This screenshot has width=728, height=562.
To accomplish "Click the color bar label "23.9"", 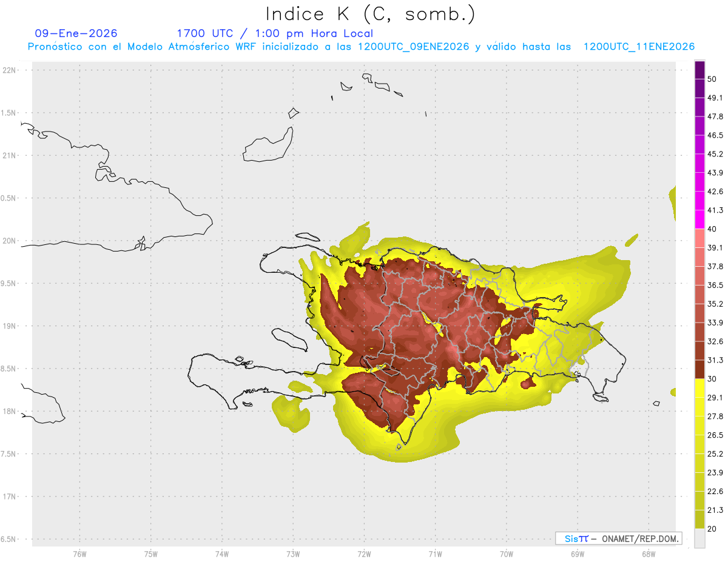I will (x=715, y=472).
